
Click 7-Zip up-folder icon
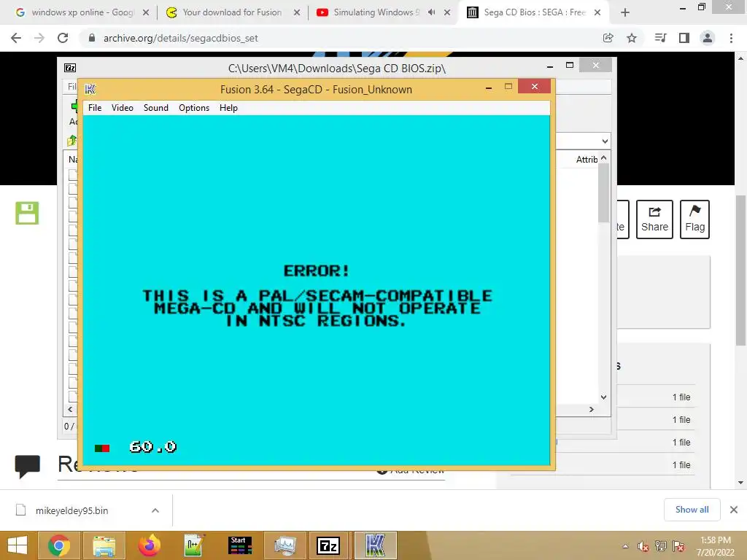(72, 141)
